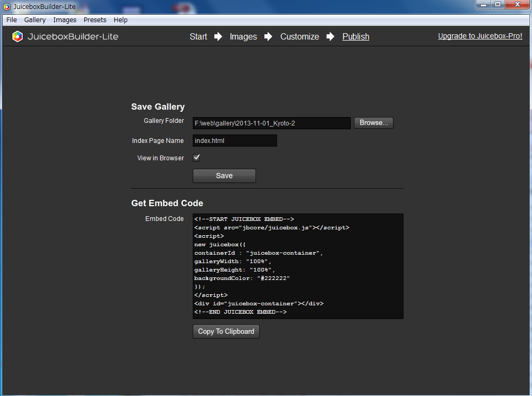The height and width of the screenshot is (396, 532).
Task: Click inside the Embed Code text box
Action: (298, 266)
